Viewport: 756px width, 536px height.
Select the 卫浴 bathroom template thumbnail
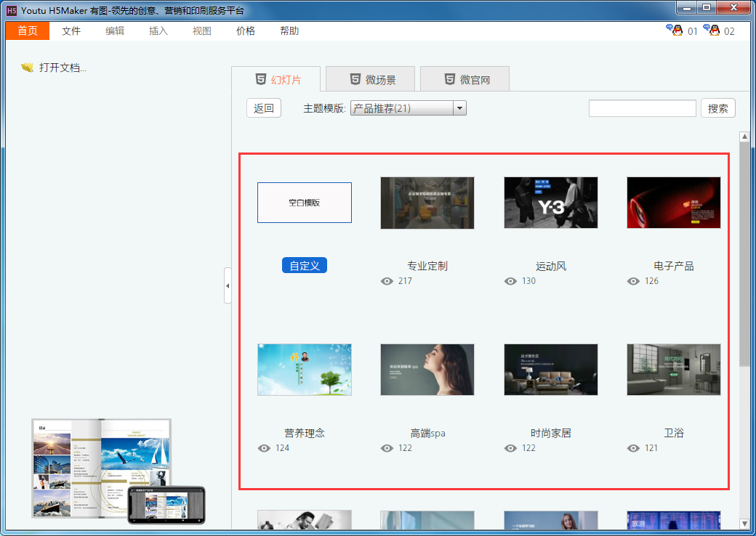pyautogui.click(x=674, y=370)
